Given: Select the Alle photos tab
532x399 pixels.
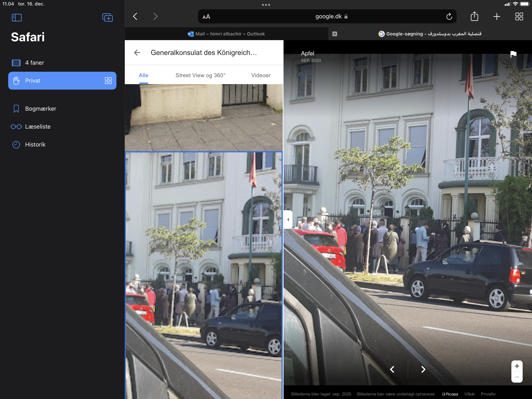Looking at the screenshot, I should coord(144,75).
